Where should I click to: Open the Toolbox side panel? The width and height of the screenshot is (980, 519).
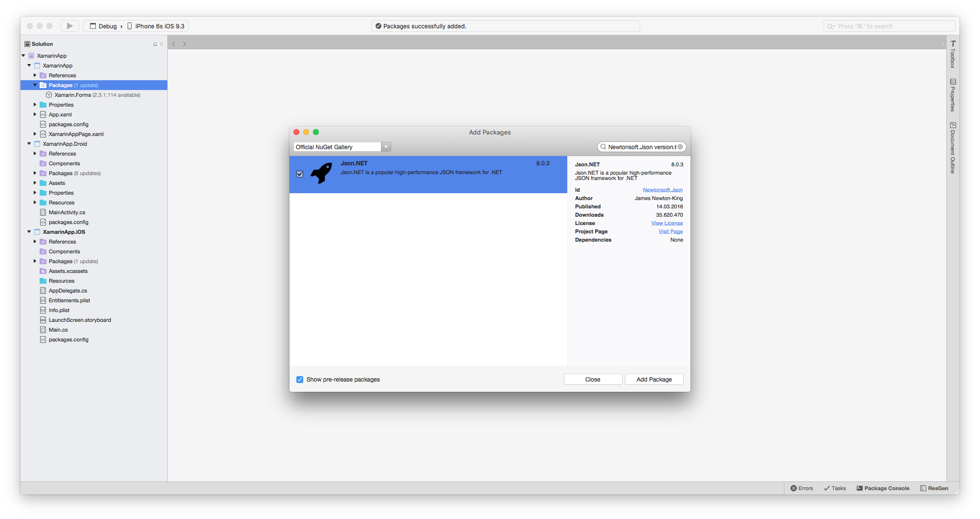(953, 54)
